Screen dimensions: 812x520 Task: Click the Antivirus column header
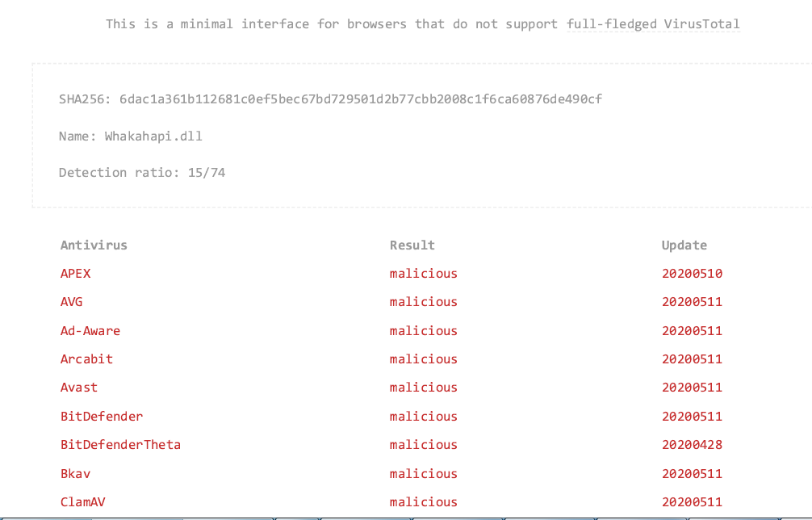94,245
